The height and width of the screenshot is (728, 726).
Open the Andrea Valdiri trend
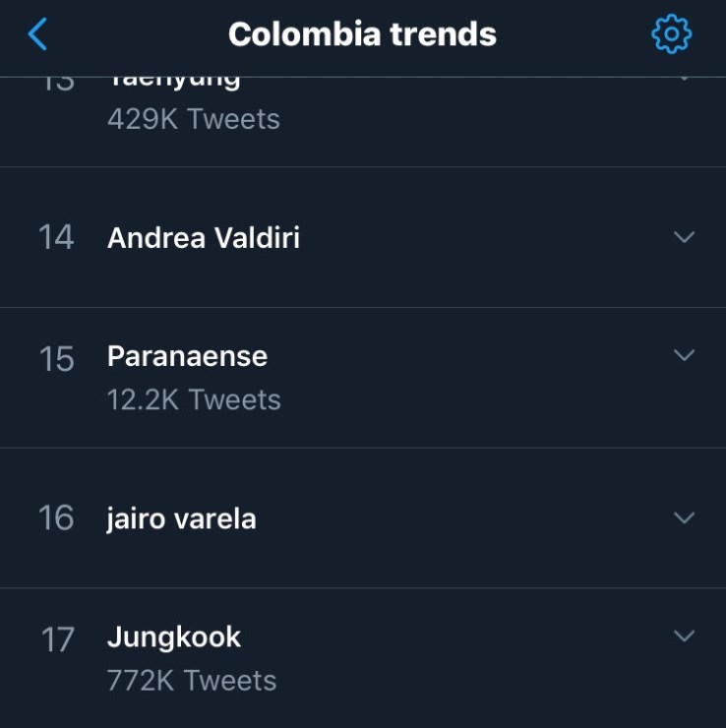pyautogui.click(x=204, y=237)
